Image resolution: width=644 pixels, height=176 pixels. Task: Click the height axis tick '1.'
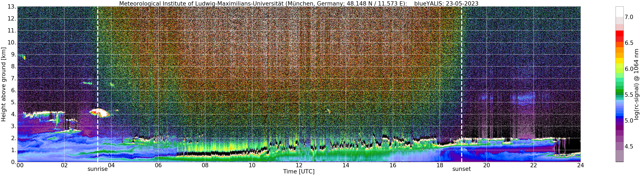(x=13, y=150)
